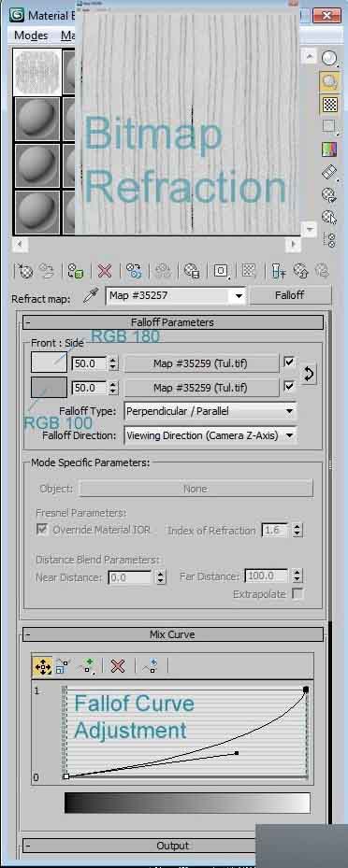Uncheck the Front map enable checkbox
Viewport: 348px width, 868px height.
(289, 362)
